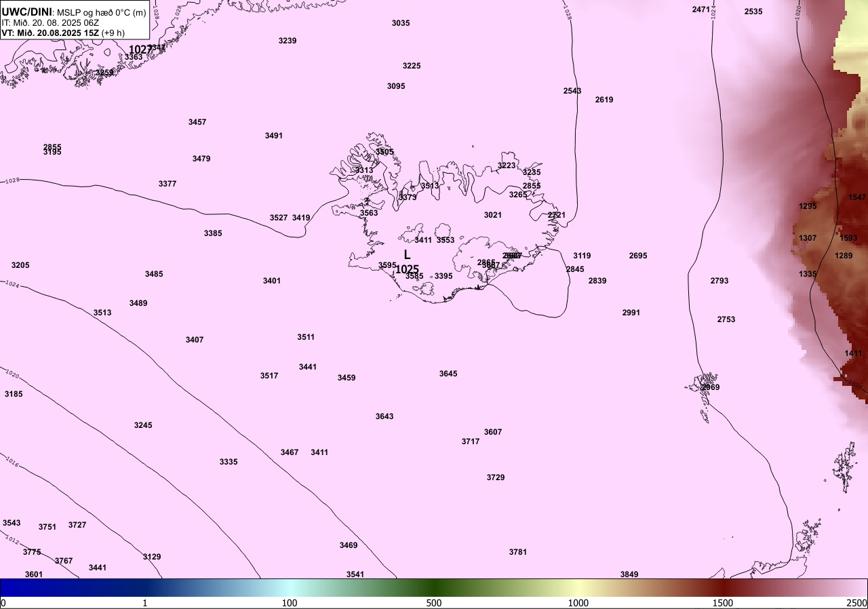The image size is (868, 609).
Task: Click the 2695 value east of Iceland
Action: click(x=638, y=256)
